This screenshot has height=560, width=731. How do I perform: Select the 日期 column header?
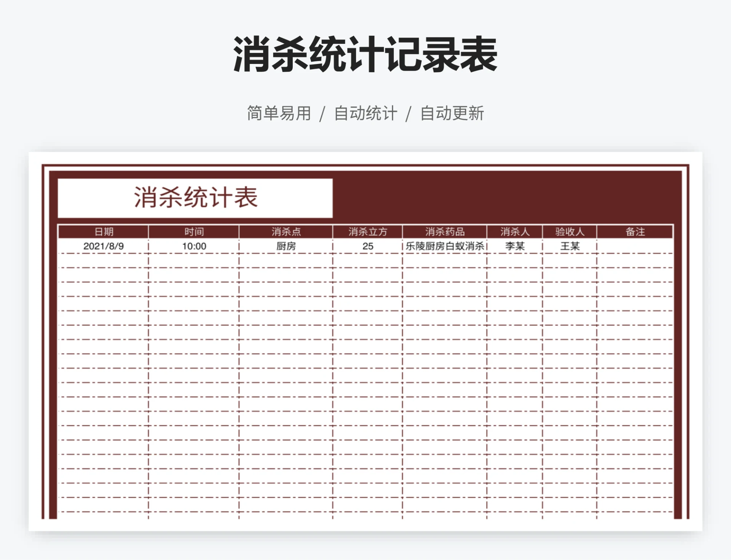(104, 231)
